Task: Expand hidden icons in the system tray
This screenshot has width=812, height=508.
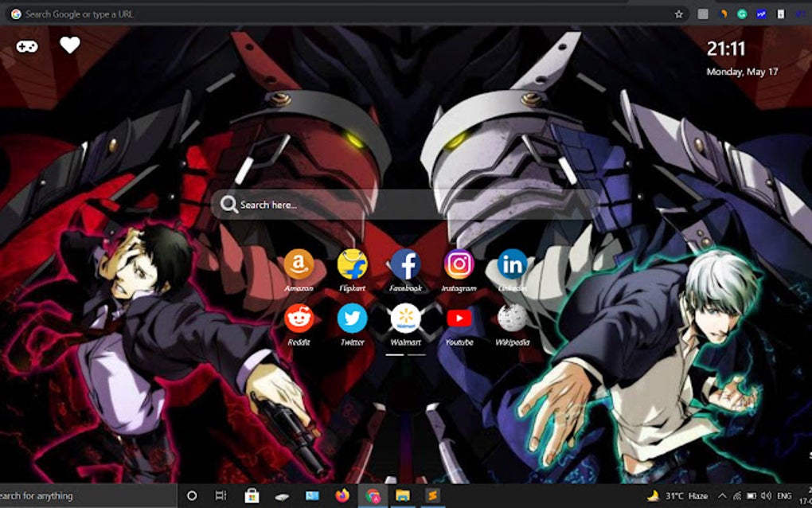Action: pyautogui.click(x=723, y=496)
